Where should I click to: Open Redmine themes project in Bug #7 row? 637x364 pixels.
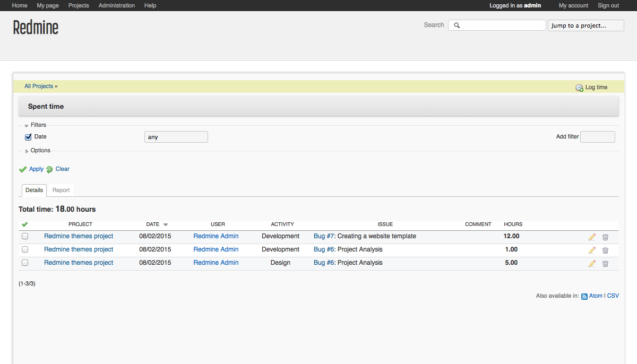click(79, 236)
